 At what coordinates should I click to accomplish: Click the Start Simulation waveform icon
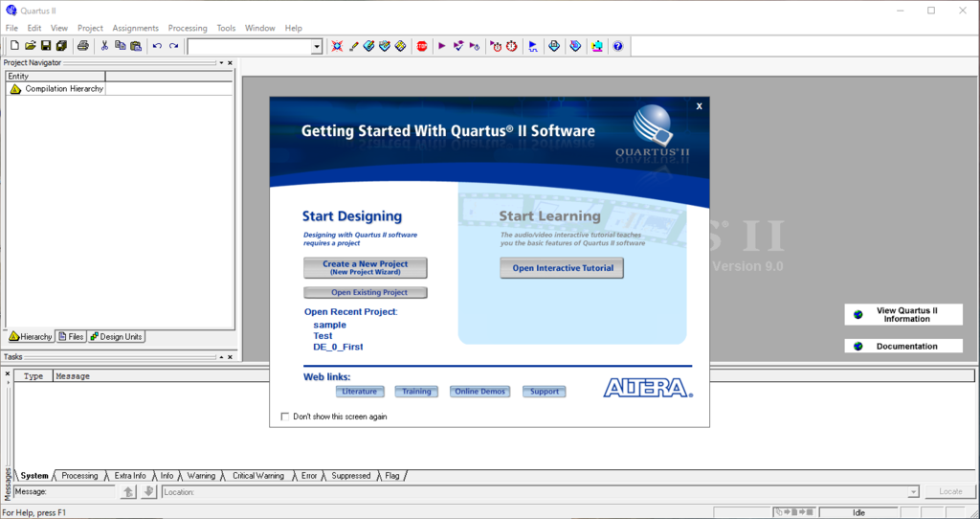pos(533,46)
